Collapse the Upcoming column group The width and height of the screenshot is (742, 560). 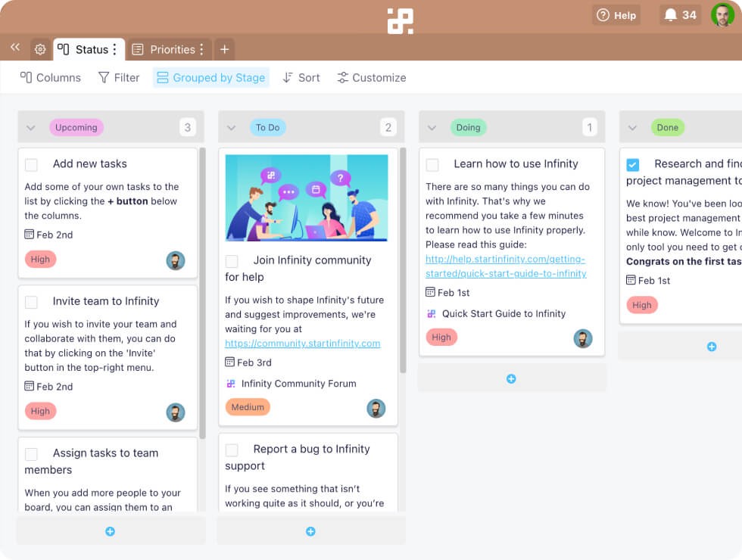31,128
